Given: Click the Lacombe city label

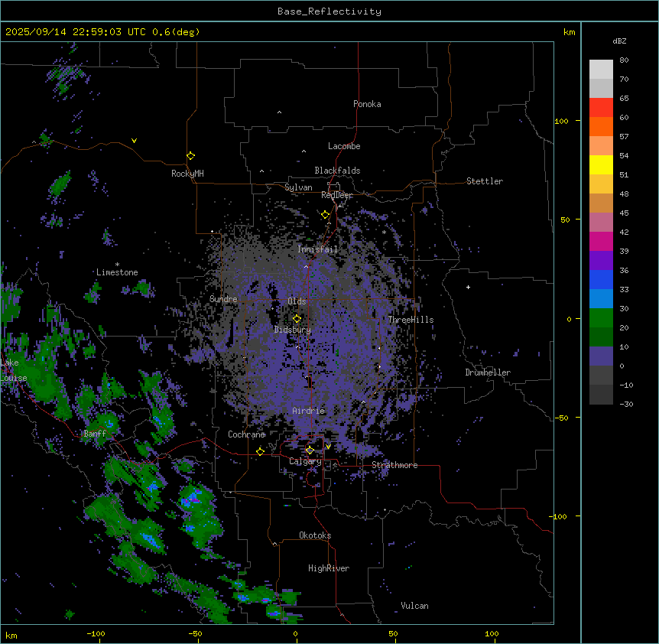Looking at the screenshot, I should click(x=344, y=146).
